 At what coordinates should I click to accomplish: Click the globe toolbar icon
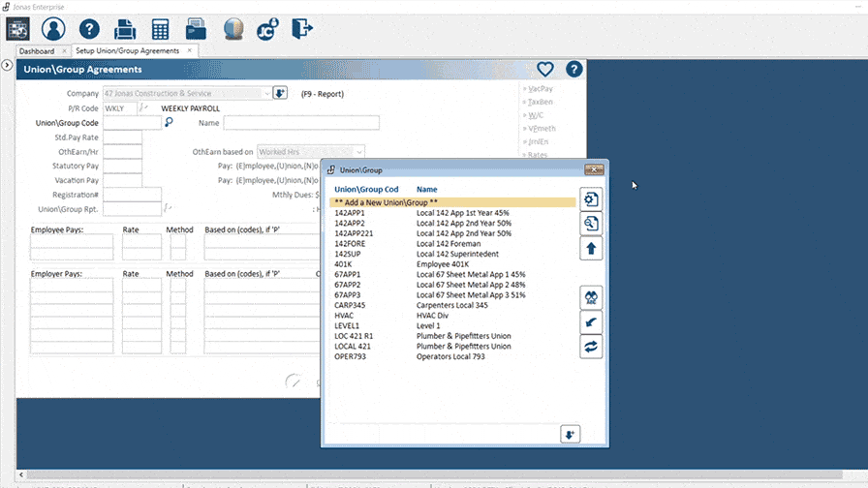[x=233, y=29]
